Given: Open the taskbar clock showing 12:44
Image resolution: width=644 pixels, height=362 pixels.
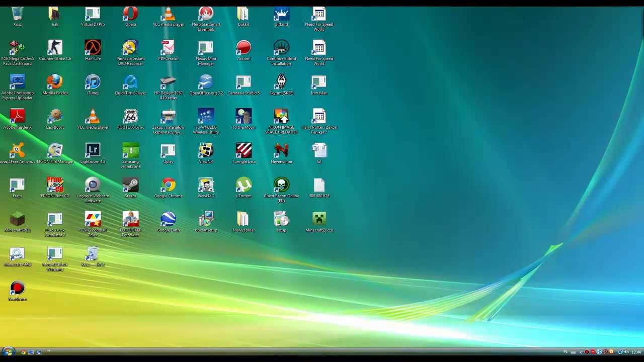Looking at the screenshot, I should 636,352.
